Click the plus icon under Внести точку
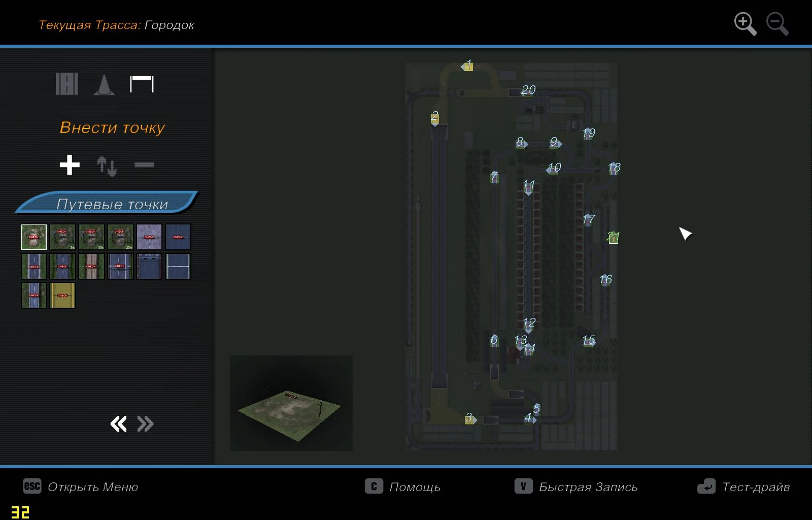This screenshot has height=520, width=812. [70, 164]
